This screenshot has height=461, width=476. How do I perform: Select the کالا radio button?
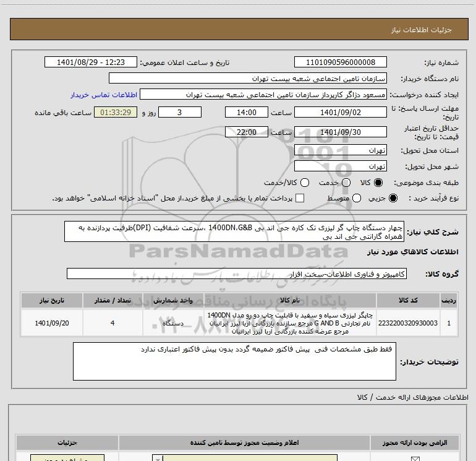click(378, 183)
